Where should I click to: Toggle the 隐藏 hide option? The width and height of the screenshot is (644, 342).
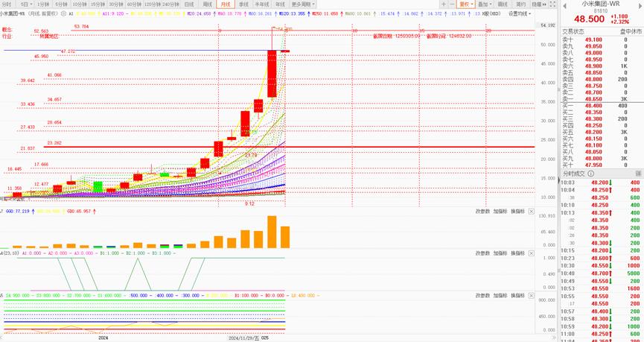pos(535,4)
